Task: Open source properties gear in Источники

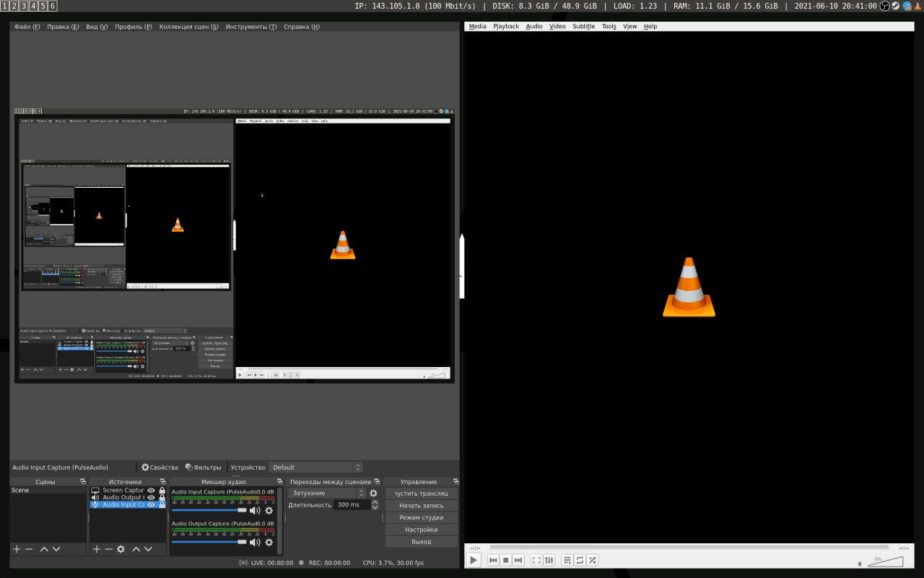Action: [121, 549]
